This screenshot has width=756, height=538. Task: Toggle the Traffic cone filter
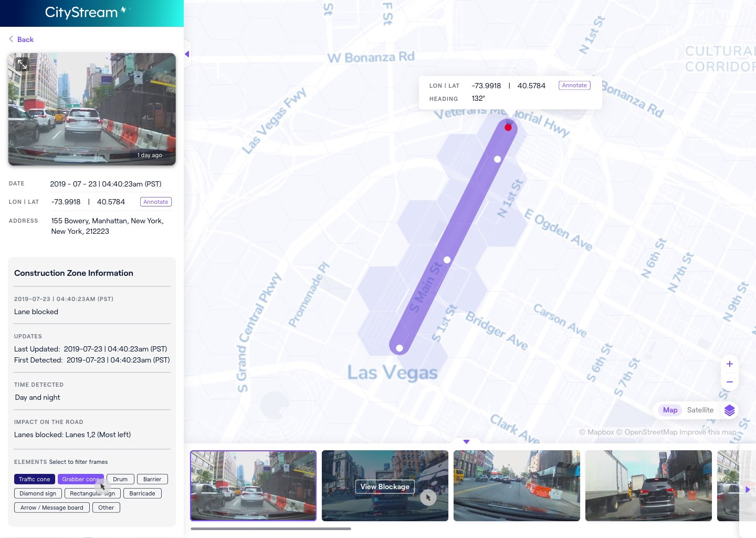coord(35,479)
